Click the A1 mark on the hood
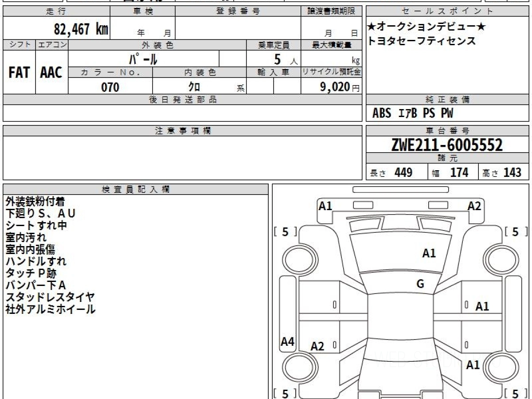 pyautogui.click(x=429, y=254)
